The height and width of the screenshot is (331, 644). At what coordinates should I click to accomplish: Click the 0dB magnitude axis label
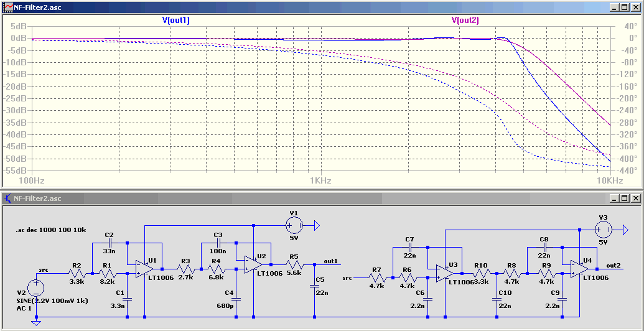point(19,38)
